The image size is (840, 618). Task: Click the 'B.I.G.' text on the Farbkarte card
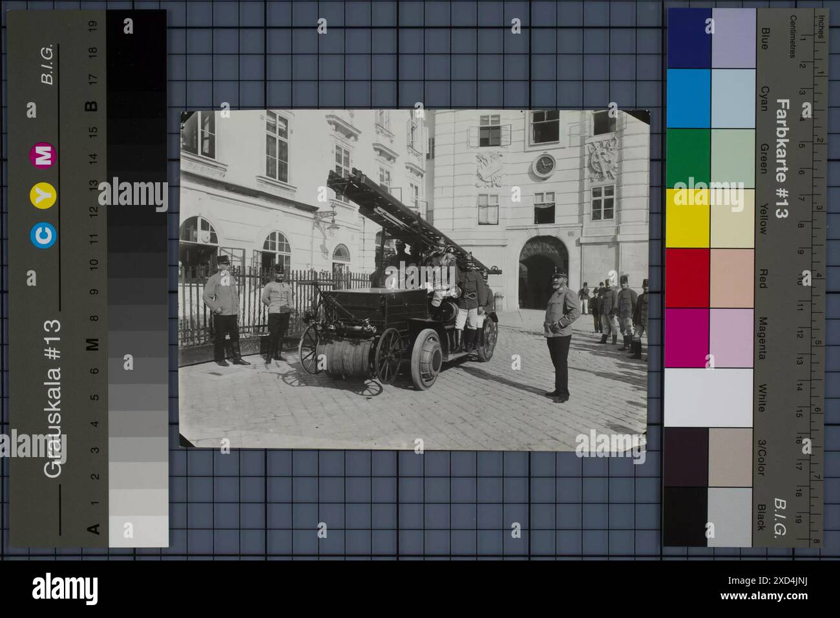pyautogui.click(x=780, y=517)
